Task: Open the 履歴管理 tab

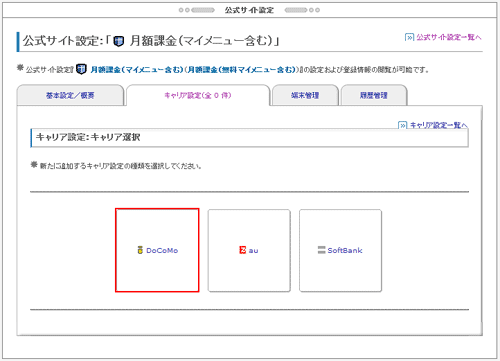Action: (374, 95)
